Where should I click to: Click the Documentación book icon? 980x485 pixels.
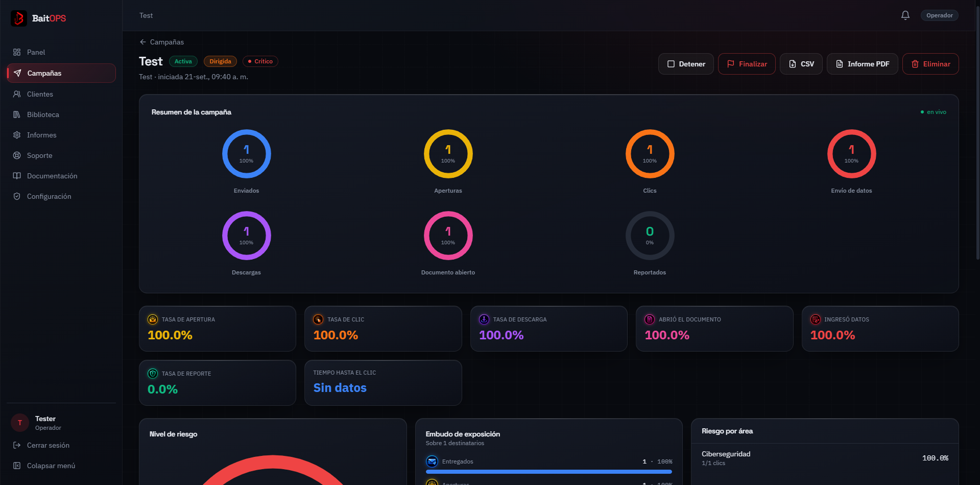17,176
